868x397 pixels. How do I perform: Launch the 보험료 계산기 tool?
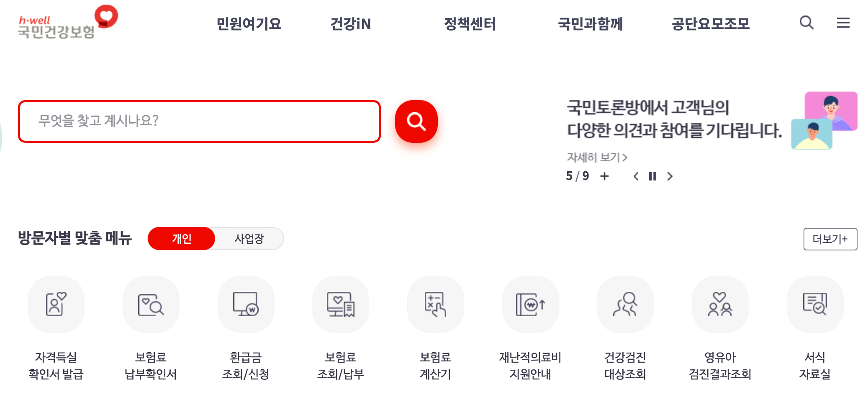click(435, 304)
